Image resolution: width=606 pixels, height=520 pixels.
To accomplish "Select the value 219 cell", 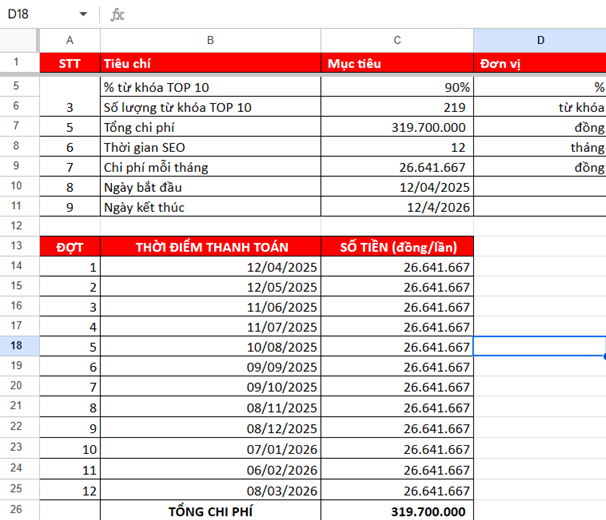I will [397, 107].
